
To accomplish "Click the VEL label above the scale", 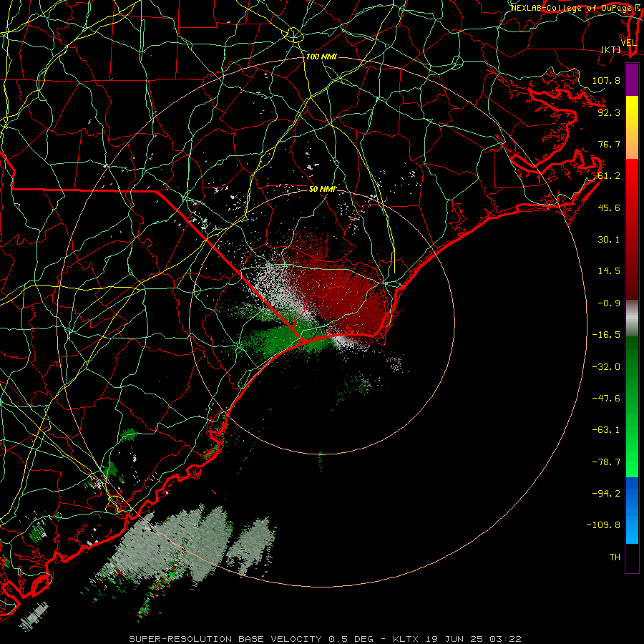I will [628, 43].
